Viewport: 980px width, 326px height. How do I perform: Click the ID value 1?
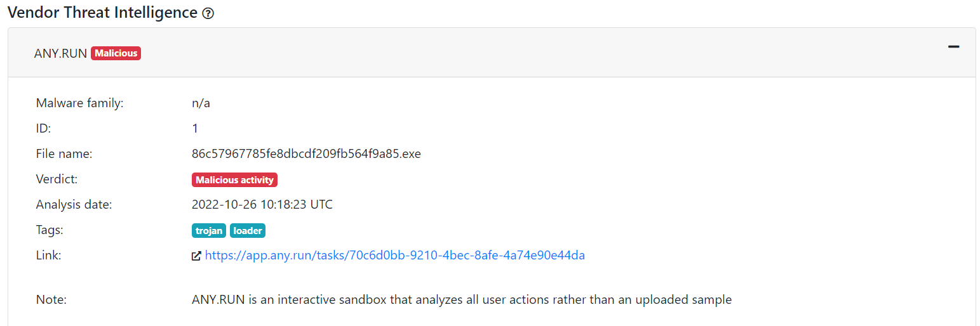pyautogui.click(x=195, y=129)
